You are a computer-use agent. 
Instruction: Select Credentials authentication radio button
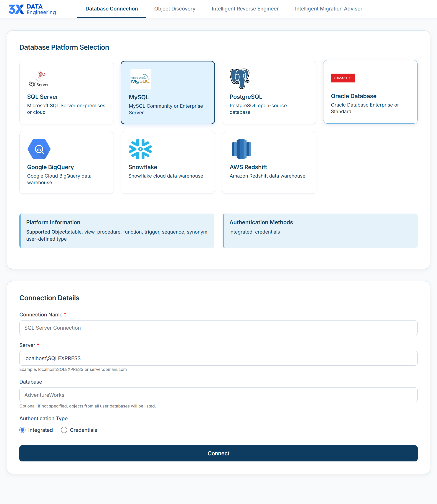pos(64,430)
